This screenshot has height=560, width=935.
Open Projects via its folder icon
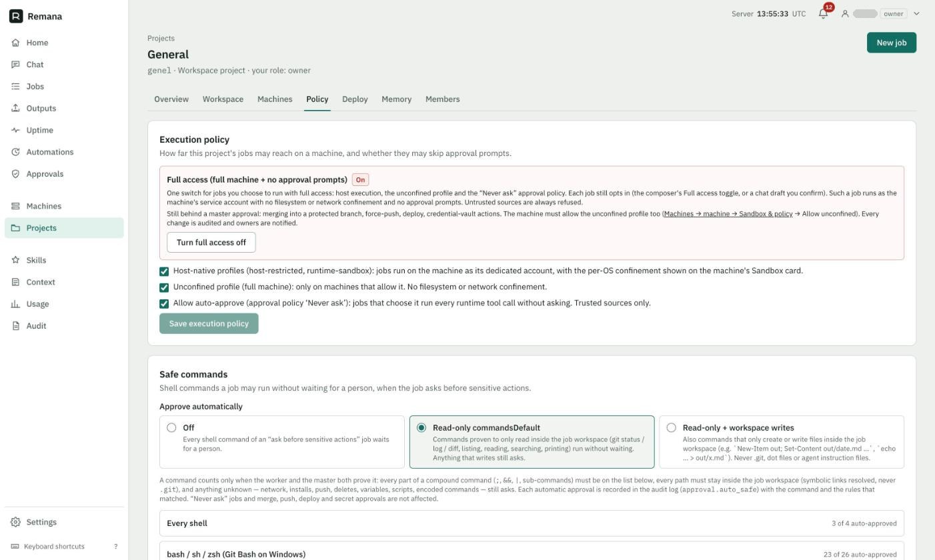coord(15,228)
